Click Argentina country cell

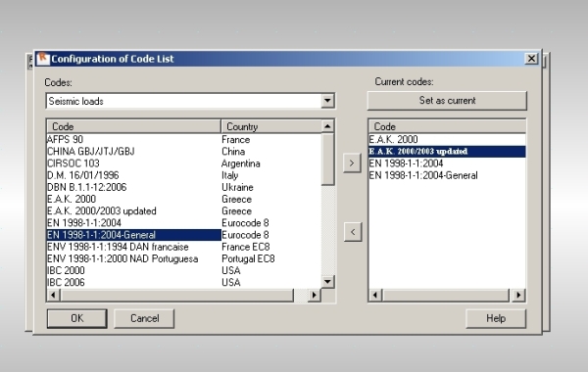coord(241,163)
